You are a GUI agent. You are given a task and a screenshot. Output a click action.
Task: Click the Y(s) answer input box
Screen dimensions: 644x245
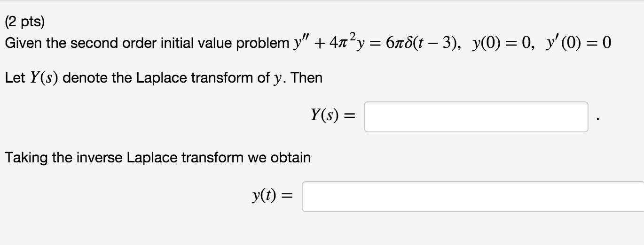[476, 117]
